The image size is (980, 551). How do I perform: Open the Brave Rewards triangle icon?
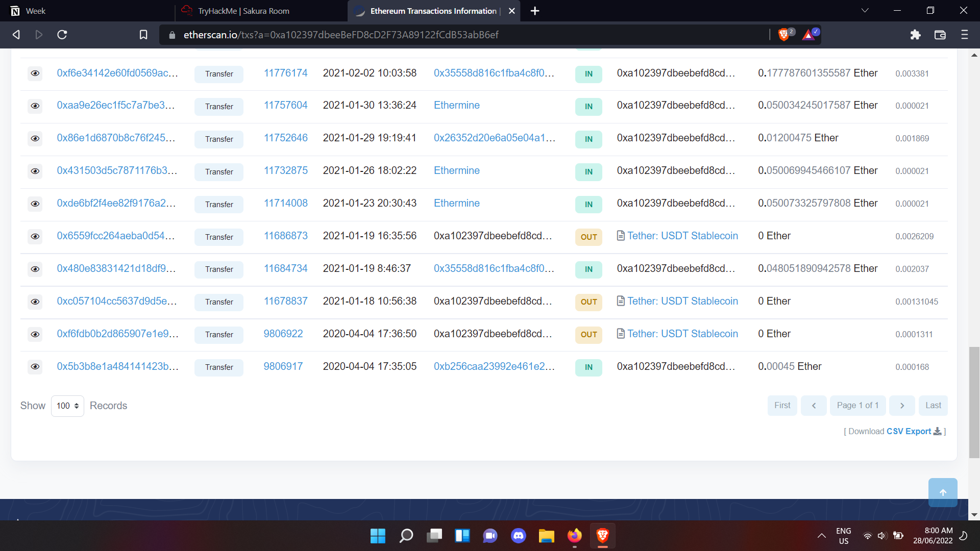tap(808, 35)
